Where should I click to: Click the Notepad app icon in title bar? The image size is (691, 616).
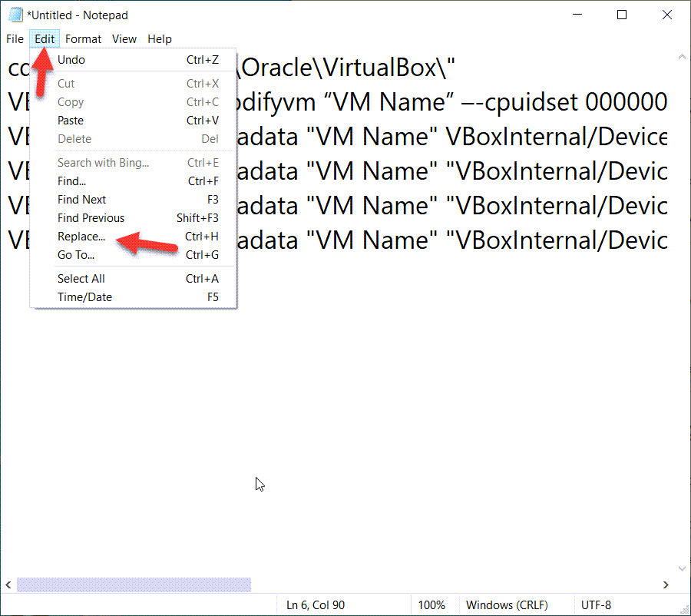pos(15,15)
